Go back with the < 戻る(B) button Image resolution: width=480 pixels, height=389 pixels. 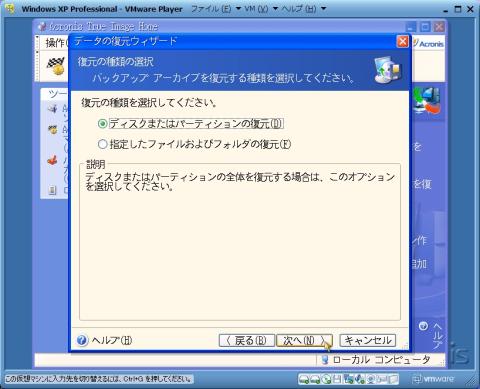pyautogui.click(x=247, y=340)
